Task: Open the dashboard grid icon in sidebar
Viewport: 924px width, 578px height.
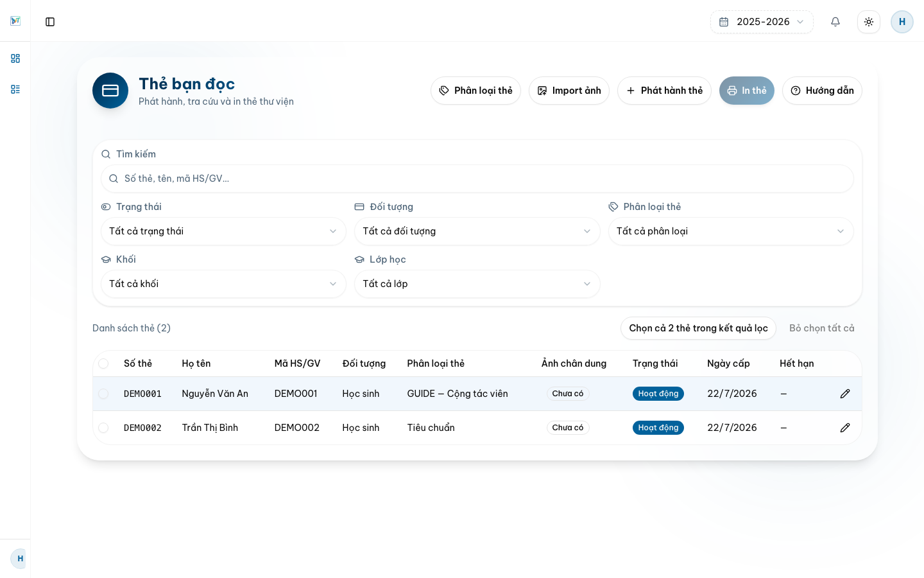Action: coord(15,58)
